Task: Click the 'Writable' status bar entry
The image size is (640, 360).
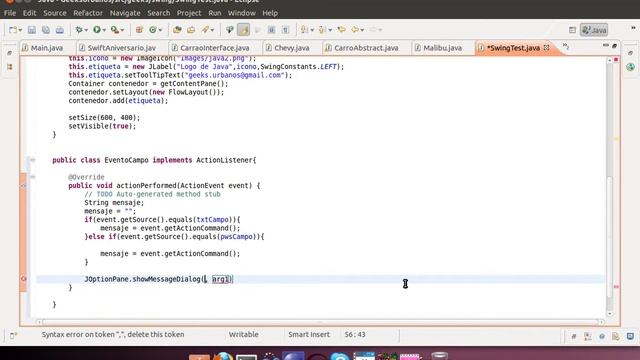Action: click(x=244, y=334)
